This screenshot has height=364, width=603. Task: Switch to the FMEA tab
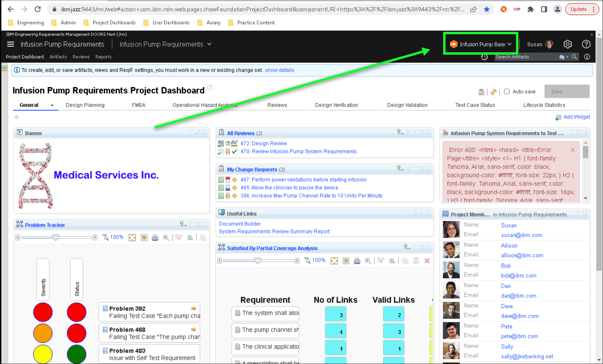pos(139,105)
